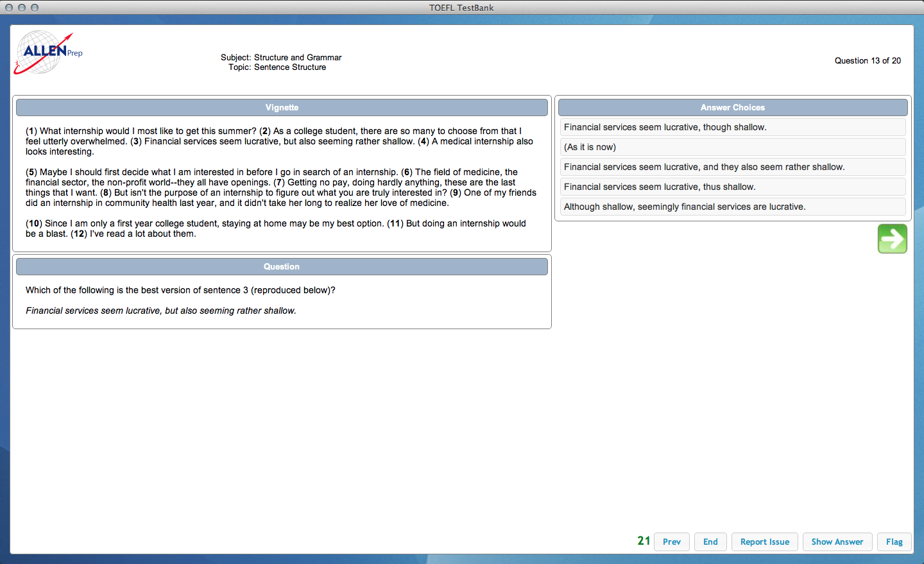Click the italic reproduced sentence 3 text
Screen dimensions: 924x564
(x=161, y=311)
